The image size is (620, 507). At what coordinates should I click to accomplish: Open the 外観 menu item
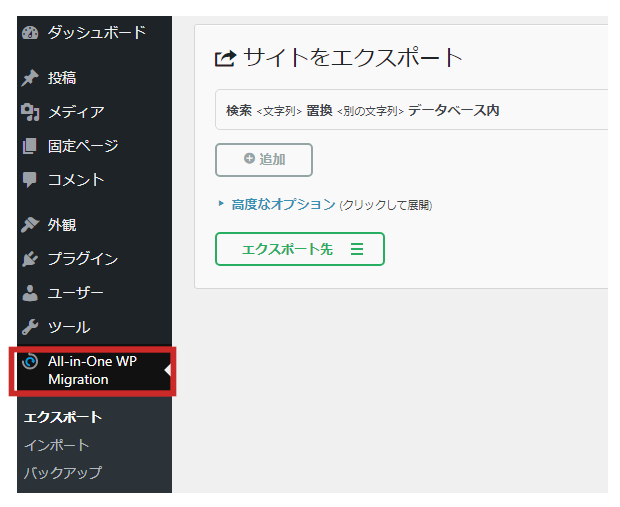pyautogui.click(x=95, y=225)
